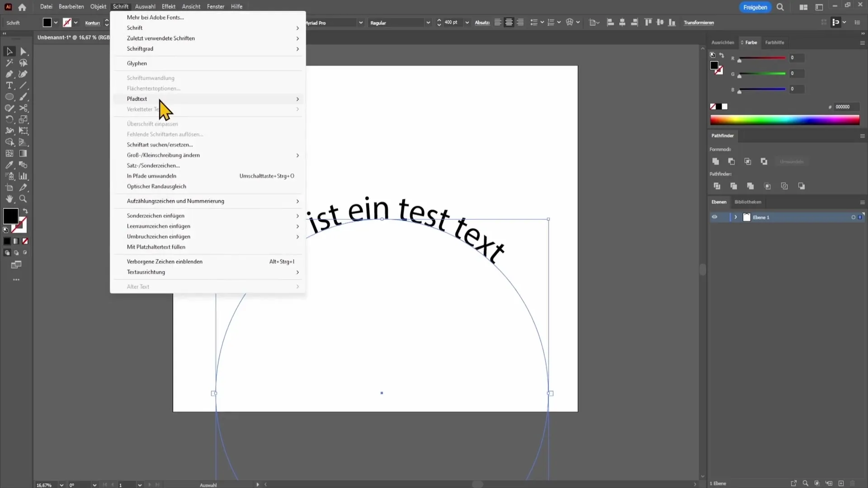This screenshot has width=868, height=488.
Task: Select the Direct Selection tool
Action: point(24,52)
